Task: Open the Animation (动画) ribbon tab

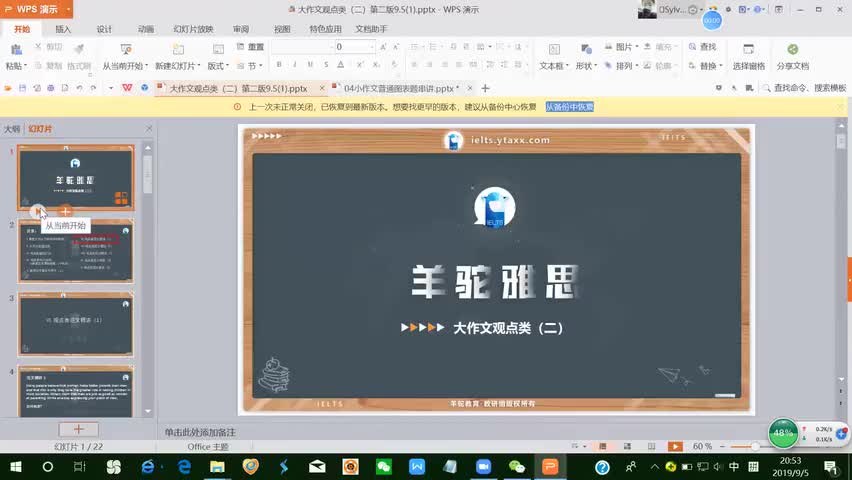Action: [146, 29]
